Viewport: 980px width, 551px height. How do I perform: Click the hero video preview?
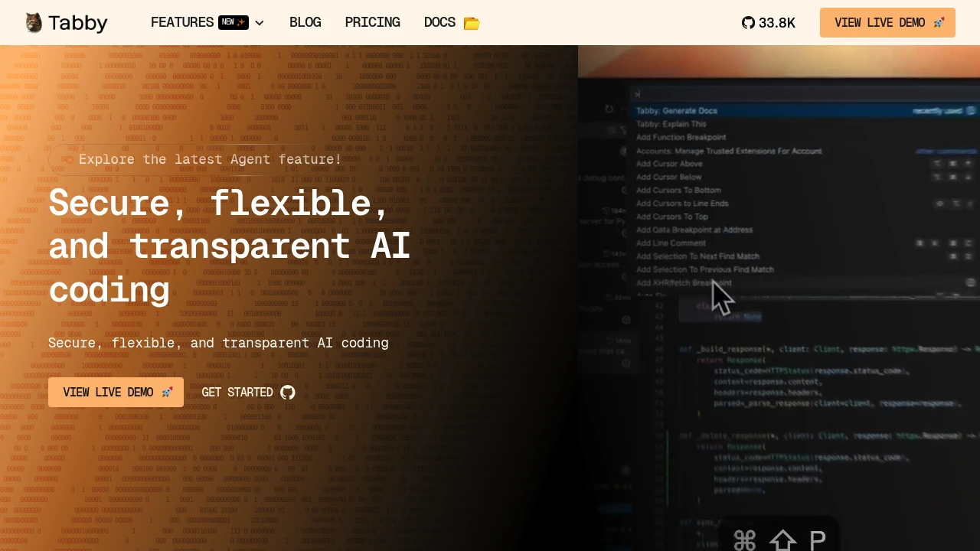tap(779, 298)
